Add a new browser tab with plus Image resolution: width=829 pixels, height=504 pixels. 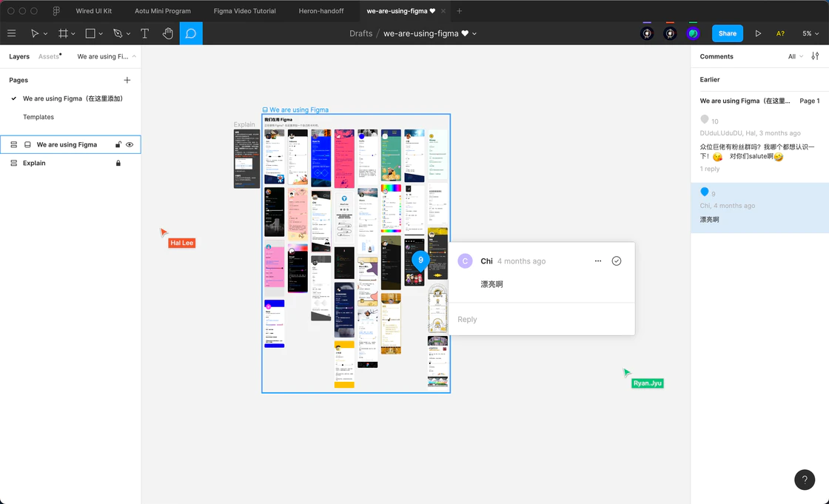459,10
